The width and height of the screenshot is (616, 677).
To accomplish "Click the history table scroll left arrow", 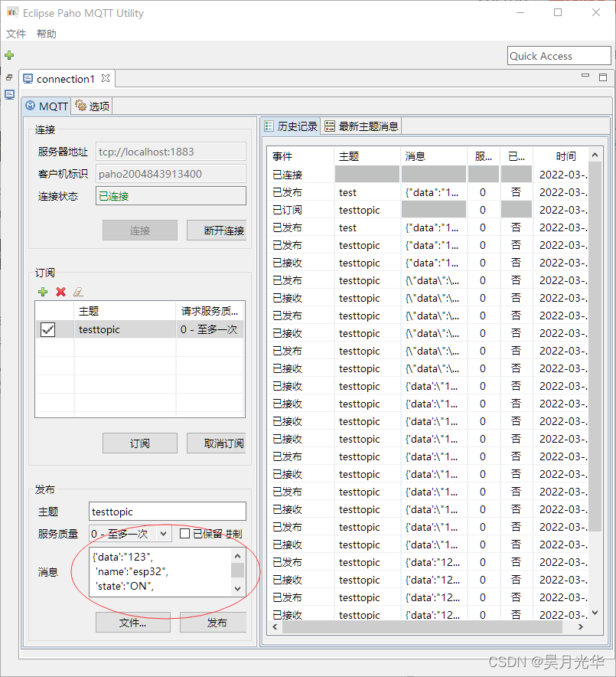I will click(x=275, y=627).
